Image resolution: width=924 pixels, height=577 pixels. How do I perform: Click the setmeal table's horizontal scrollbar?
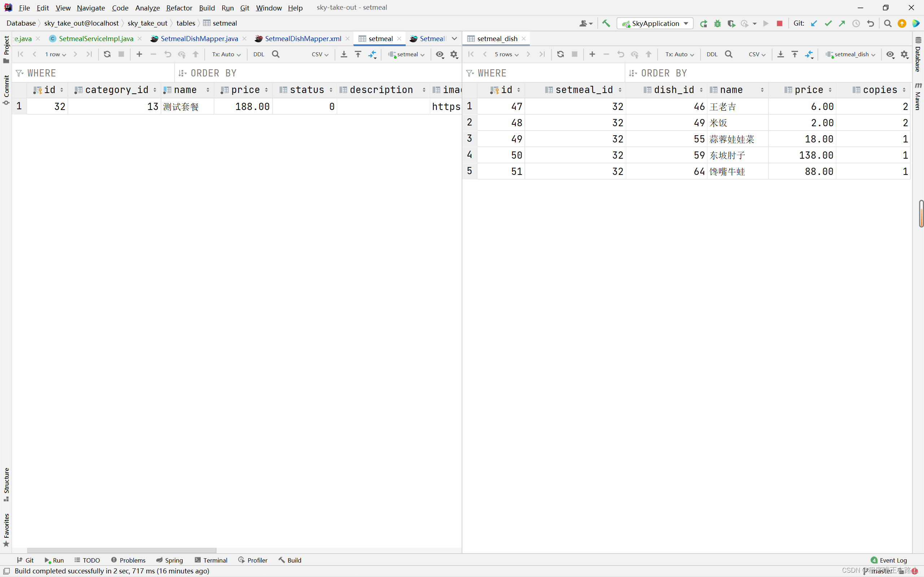click(x=121, y=550)
